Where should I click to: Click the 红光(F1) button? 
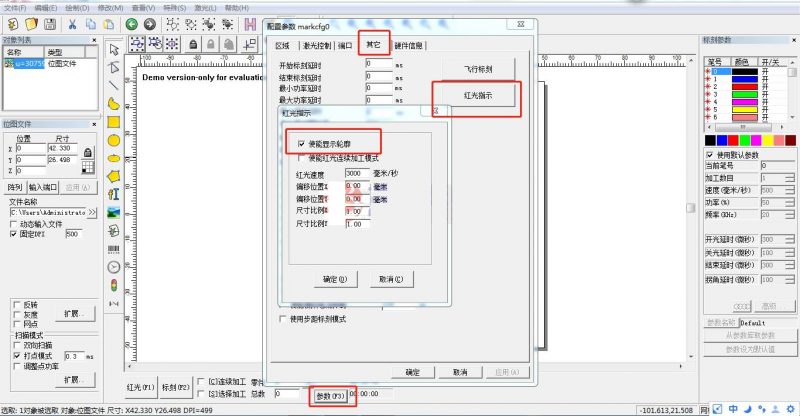[x=140, y=387]
